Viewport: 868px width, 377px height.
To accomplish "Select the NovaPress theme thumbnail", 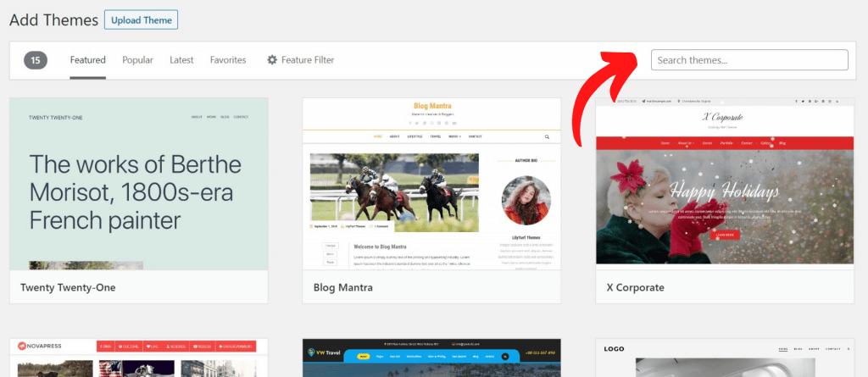I will [139, 358].
